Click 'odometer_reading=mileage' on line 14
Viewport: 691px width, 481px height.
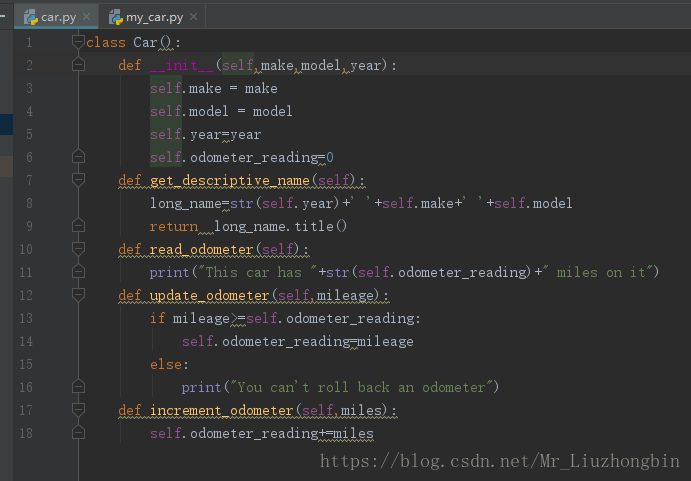click(318, 341)
